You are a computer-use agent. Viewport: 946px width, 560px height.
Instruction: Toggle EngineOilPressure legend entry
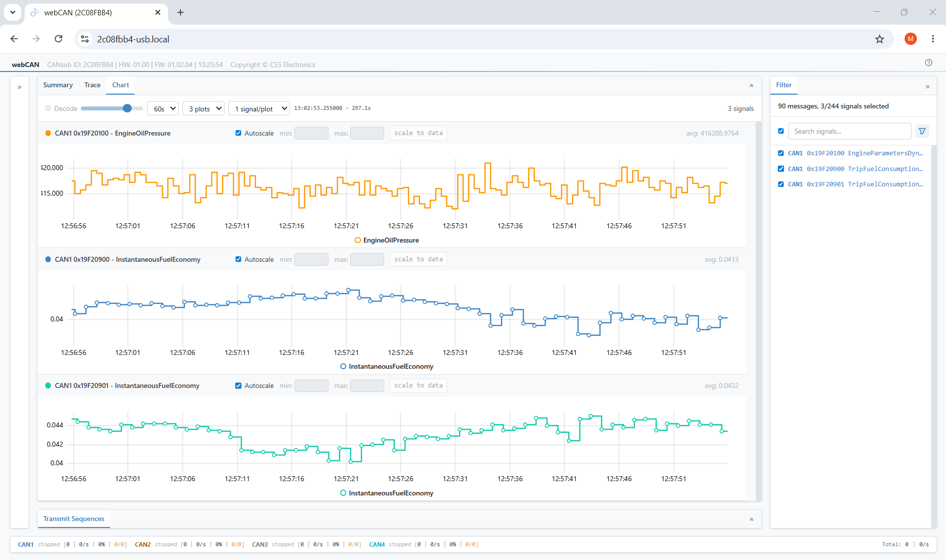[387, 240]
